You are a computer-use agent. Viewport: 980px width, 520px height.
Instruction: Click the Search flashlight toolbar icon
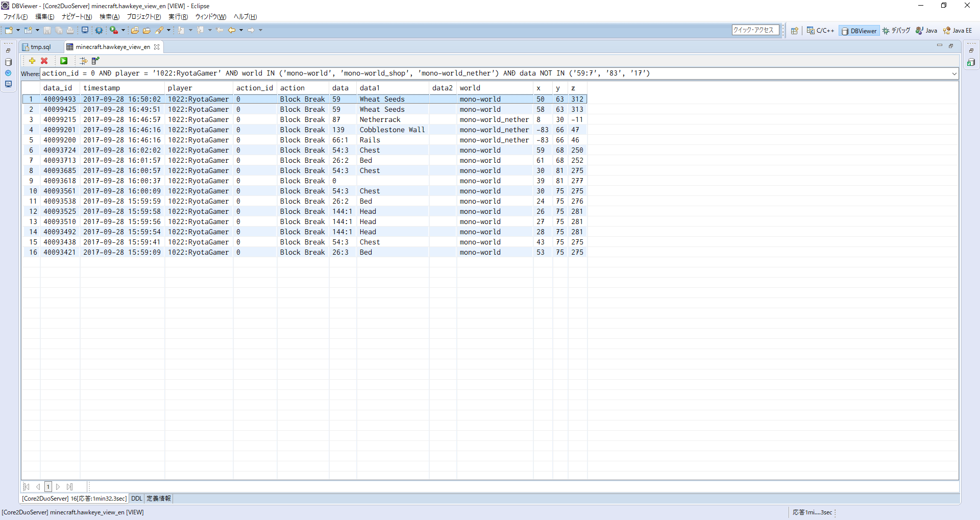tap(159, 31)
